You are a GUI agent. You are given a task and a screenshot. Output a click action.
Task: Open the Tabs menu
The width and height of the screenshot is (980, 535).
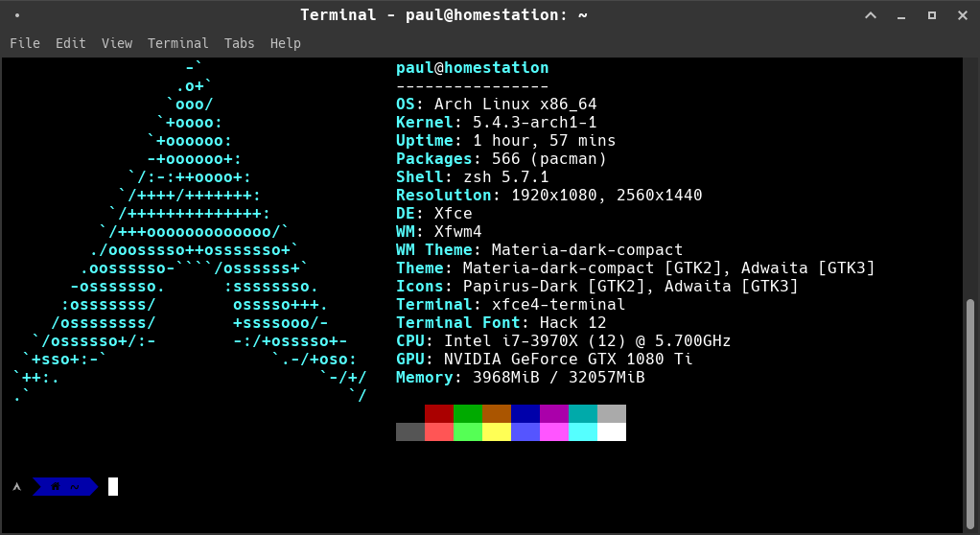pos(240,43)
